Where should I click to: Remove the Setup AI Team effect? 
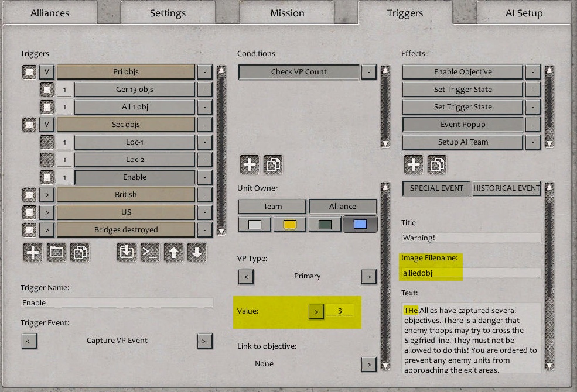tap(532, 142)
